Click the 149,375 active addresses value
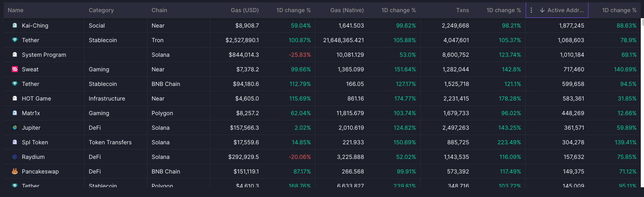The width and height of the screenshot is (644, 197). [x=573, y=171]
